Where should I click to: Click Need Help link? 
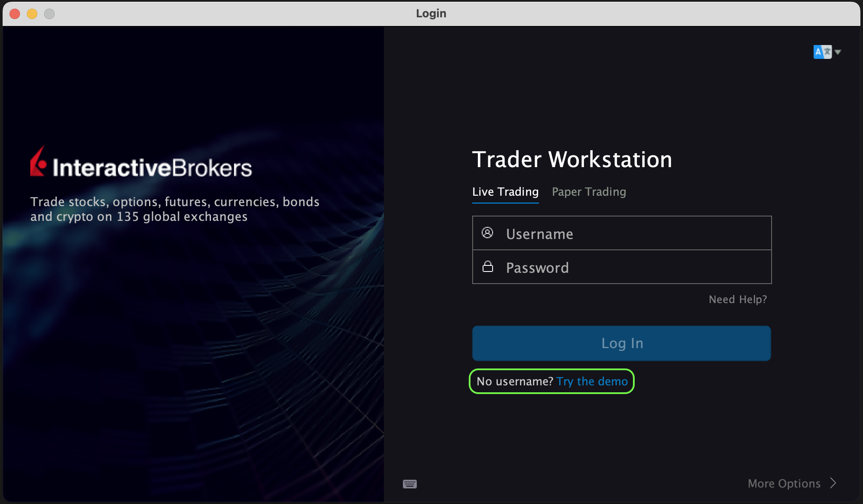point(738,299)
